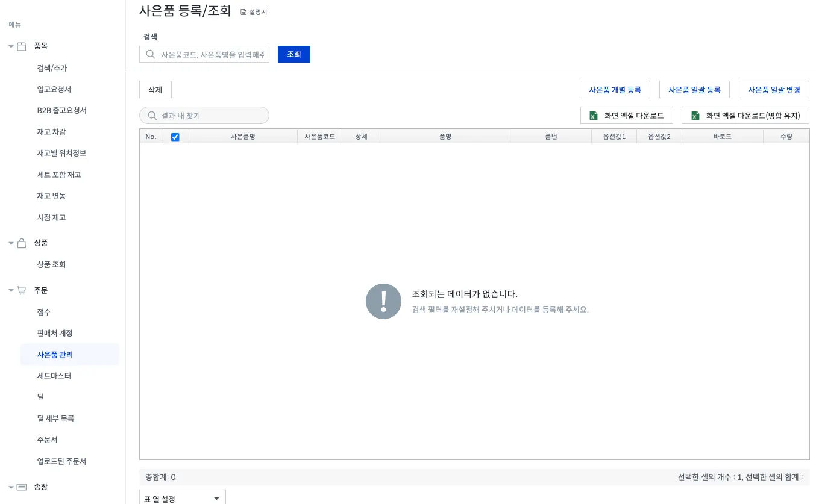
Task: Click 사은품 개별 등록 button
Action: pos(615,90)
